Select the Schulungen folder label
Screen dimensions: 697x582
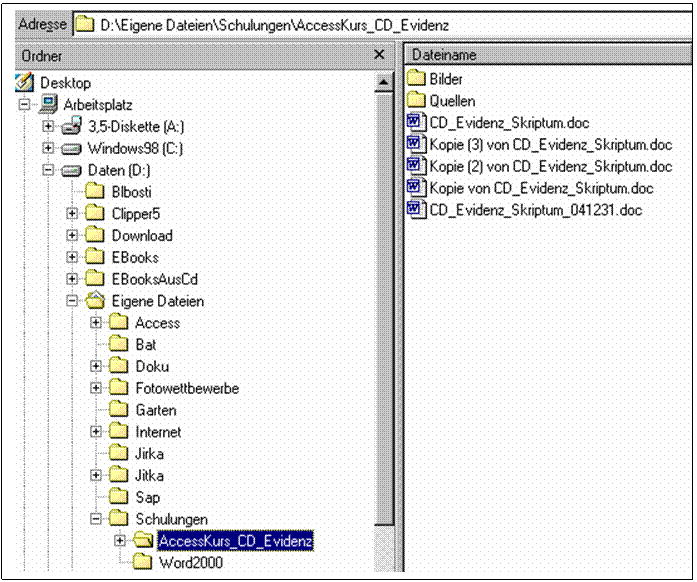[x=172, y=519]
